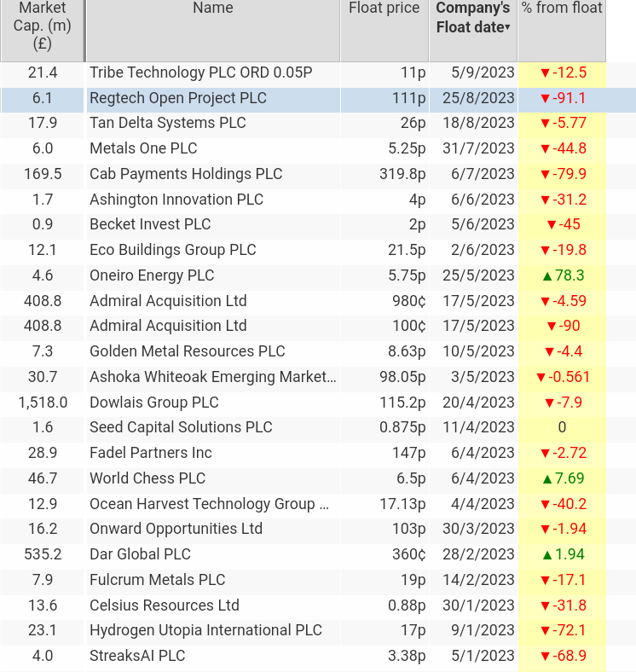This screenshot has width=636, height=672.
Task: Click the Name column header
Action: (x=213, y=8)
